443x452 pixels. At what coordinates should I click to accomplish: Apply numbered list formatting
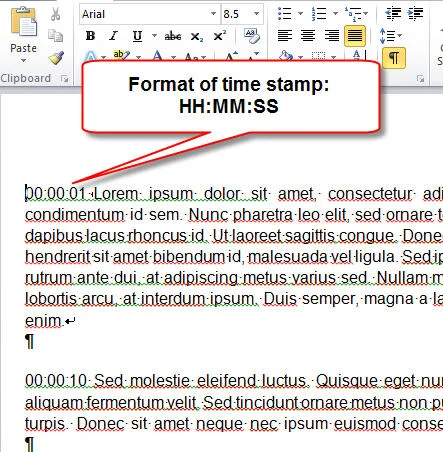click(319, 14)
